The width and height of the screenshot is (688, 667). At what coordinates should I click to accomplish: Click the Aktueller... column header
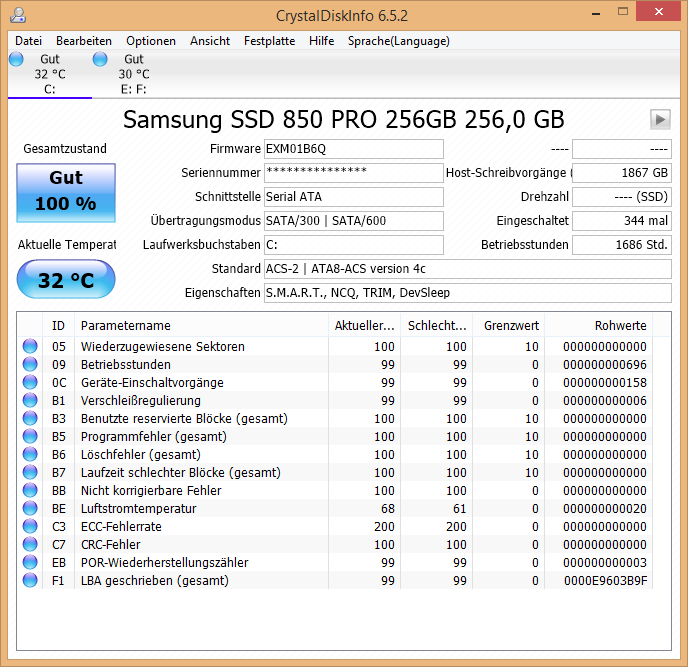(364, 326)
